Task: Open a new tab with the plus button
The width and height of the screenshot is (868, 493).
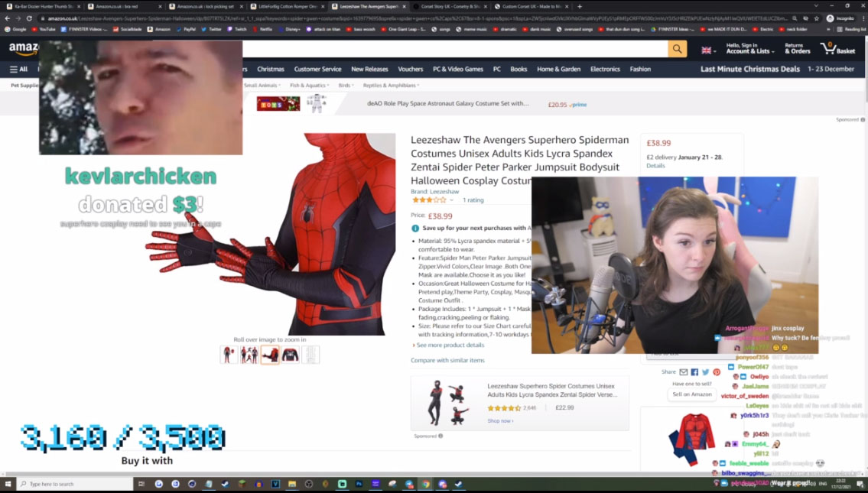Action: tap(580, 7)
